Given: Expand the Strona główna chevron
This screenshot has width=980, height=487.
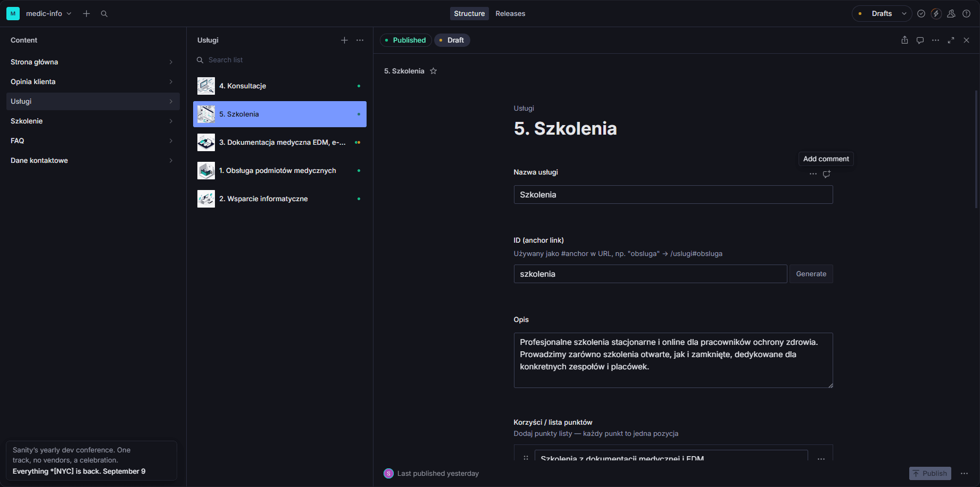Looking at the screenshot, I should 171,62.
